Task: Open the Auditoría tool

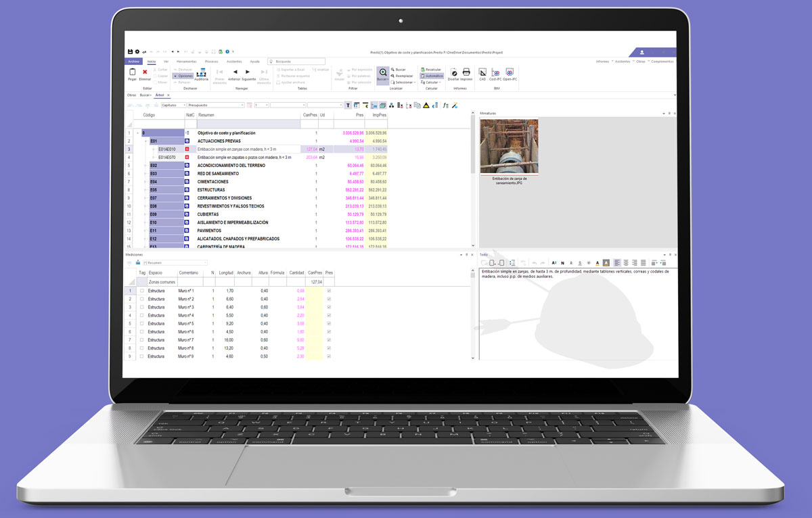Action: coord(201,72)
